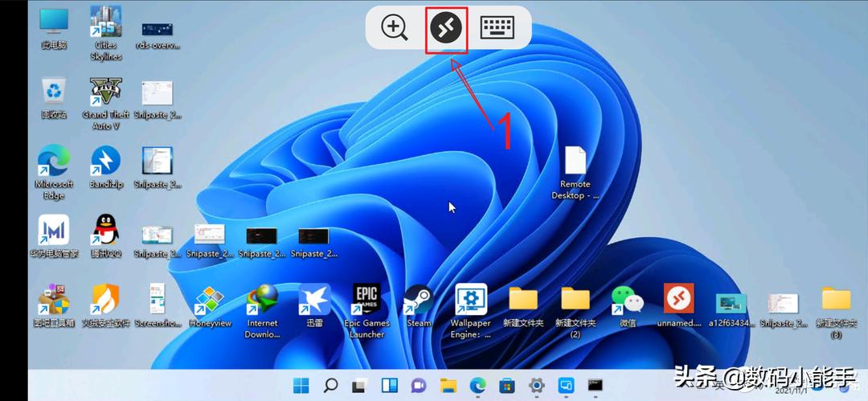The image size is (868, 401).
Task: Open Microsoft Edge on taskbar
Action: click(x=477, y=386)
